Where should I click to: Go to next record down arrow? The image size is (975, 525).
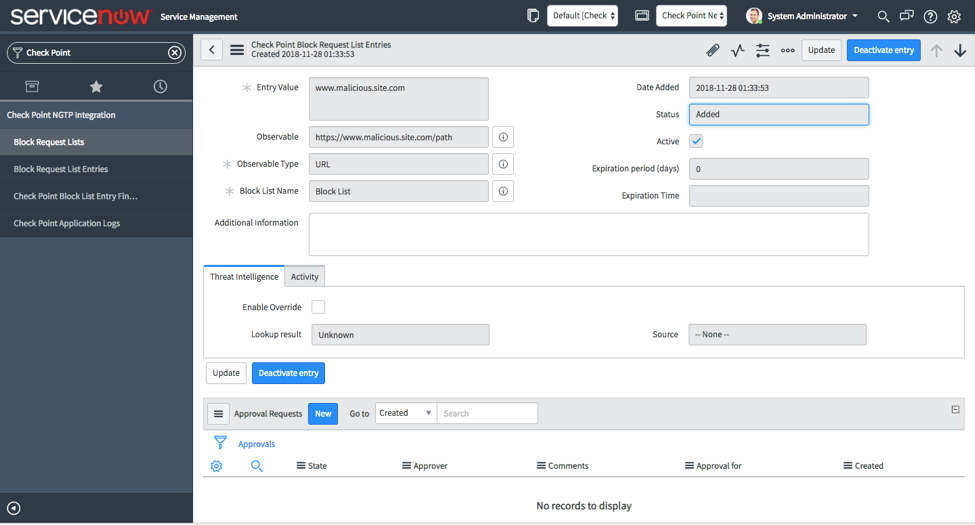(x=960, y=50)
